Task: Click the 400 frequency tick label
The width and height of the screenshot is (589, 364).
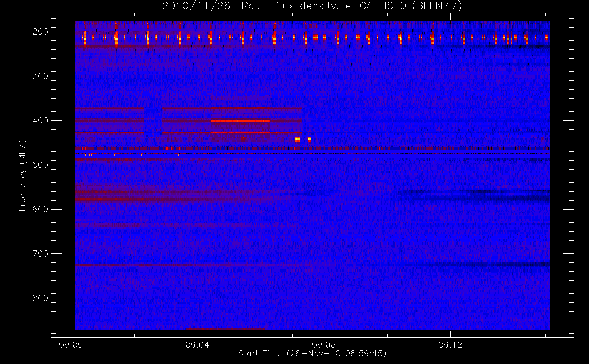Action: pos(40,120)
